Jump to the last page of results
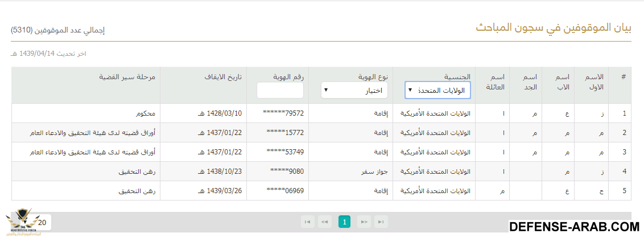The image size is (644, 237). 381,222
